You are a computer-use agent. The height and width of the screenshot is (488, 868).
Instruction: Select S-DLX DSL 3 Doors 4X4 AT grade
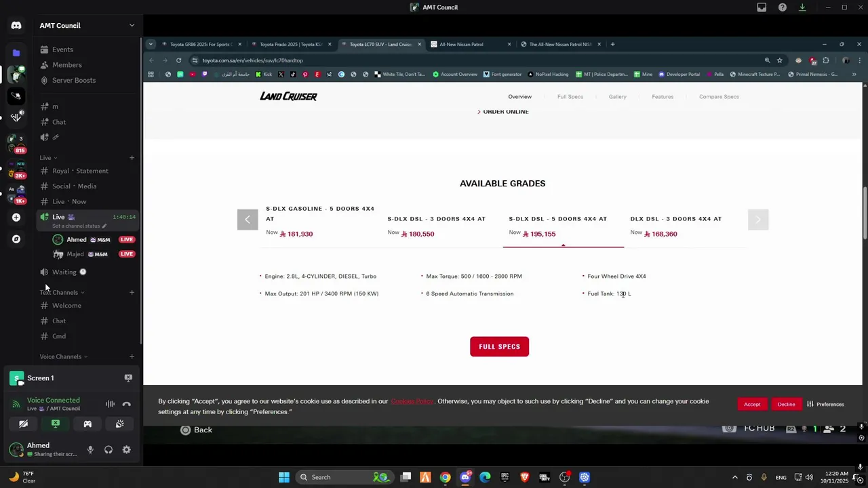tap(437, 226)
